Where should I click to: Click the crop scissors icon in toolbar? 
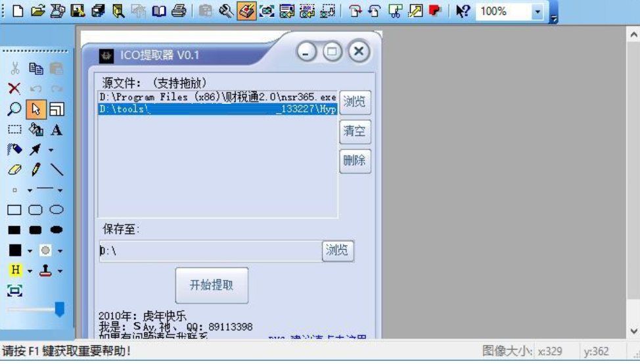[395, 11]
